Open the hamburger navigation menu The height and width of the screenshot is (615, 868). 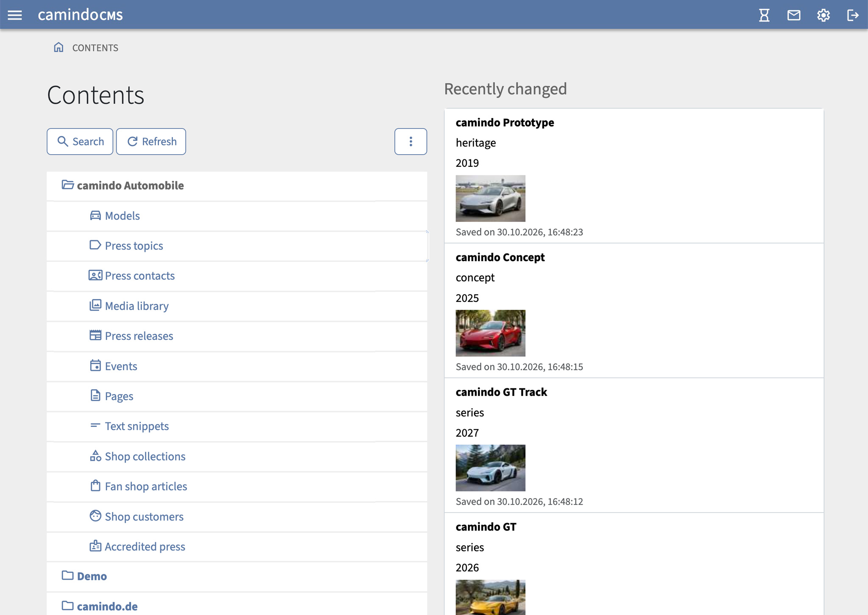(15, 15)
